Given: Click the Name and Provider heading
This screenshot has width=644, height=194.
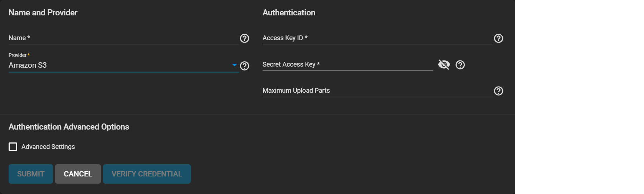Looking at the screenshot, I should (x=43, y=13).
